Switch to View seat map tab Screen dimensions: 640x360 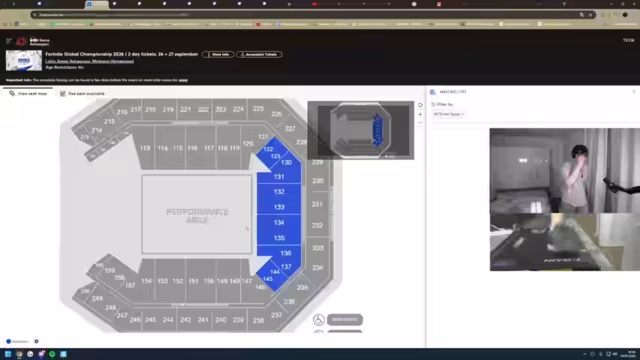28,93
